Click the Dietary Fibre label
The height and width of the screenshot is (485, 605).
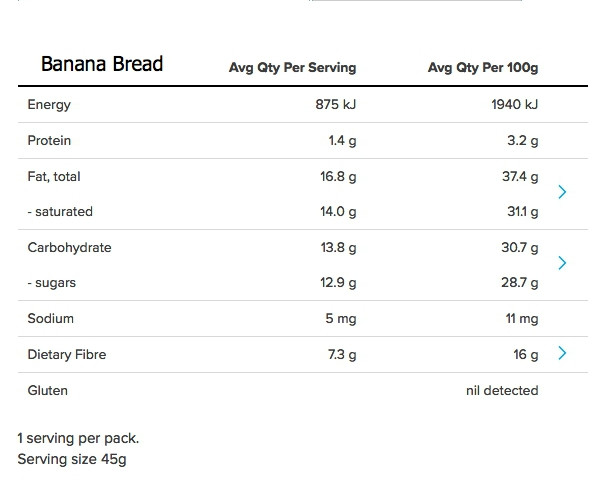(x=67, y=355)
